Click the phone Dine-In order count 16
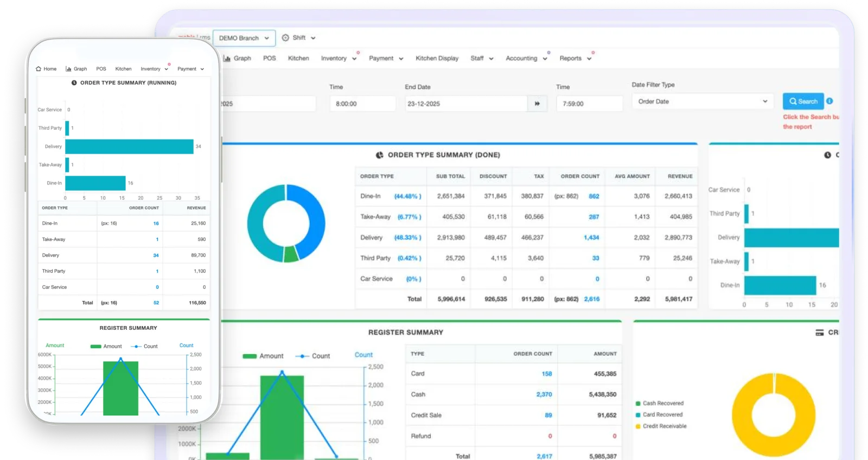868x460 pixels. [156, 223]
